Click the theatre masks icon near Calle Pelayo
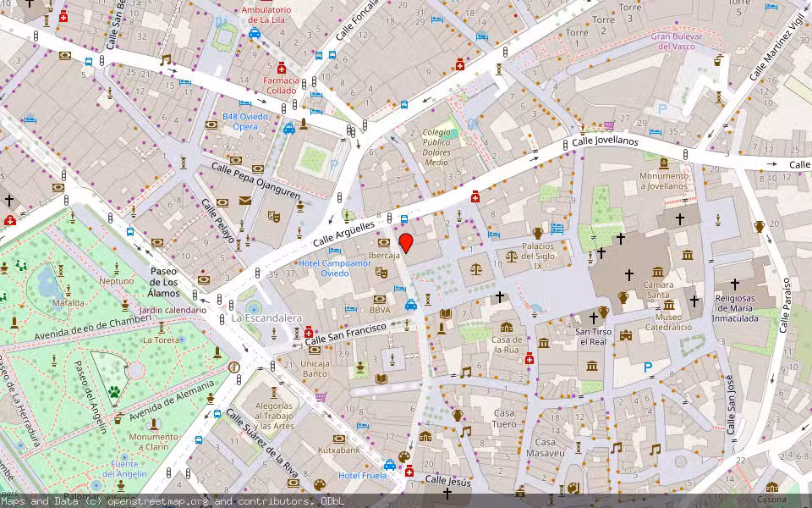 pos(274,217)
